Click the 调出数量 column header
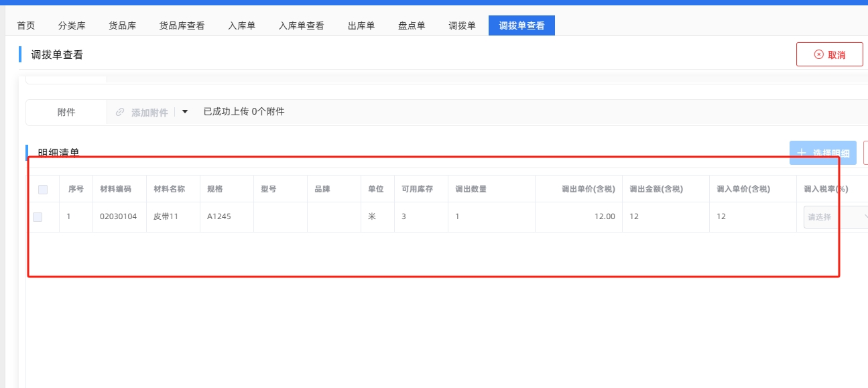Viewport: 868px width, 388px height. tap(471, 189)
